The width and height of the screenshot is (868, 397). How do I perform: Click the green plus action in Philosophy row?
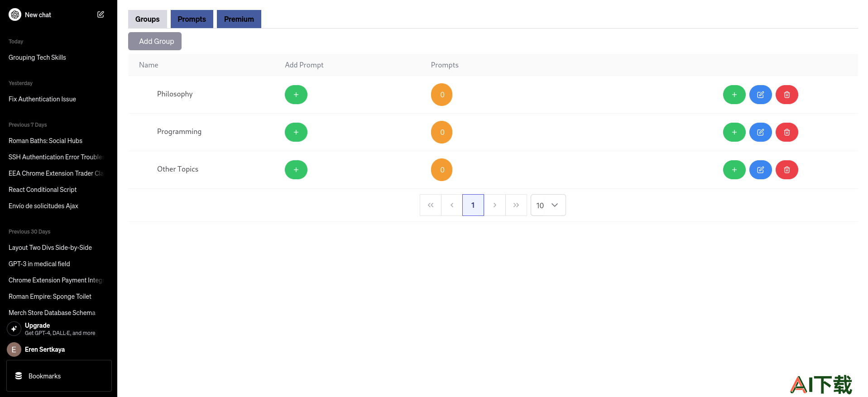tap(734, 95)
